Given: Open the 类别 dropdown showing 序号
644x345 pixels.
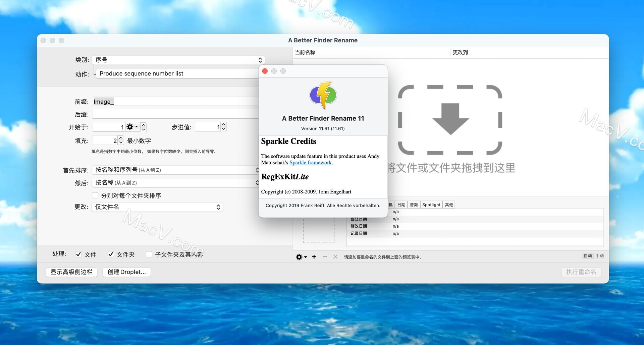Looking at the screenshot, I should (178, 60).
